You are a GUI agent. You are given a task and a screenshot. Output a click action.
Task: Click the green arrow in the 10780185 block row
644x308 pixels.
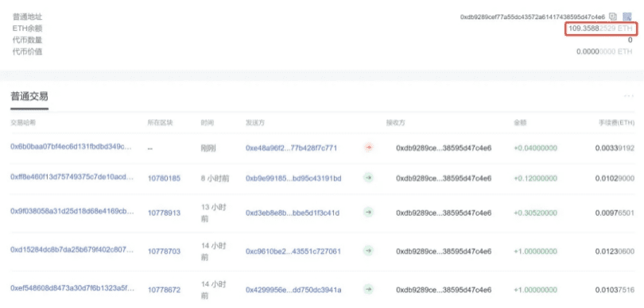[x=368, y=178]
